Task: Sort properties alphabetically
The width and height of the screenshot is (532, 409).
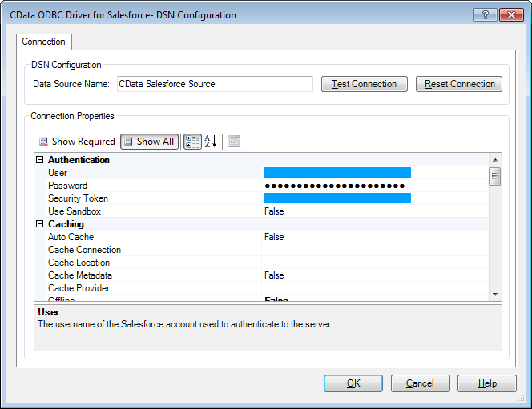Action: pyautogui.click(x=210, y=142)
